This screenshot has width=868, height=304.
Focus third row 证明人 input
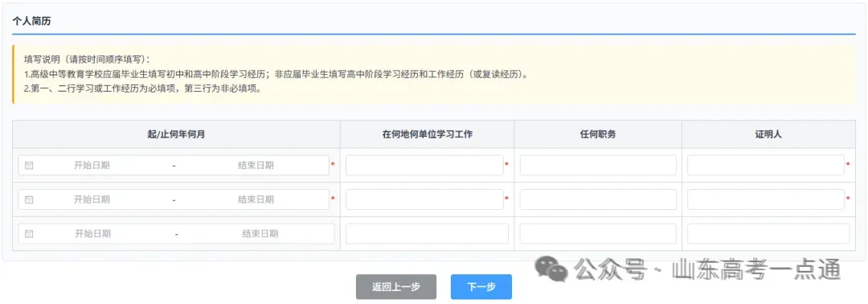(768, 234)
